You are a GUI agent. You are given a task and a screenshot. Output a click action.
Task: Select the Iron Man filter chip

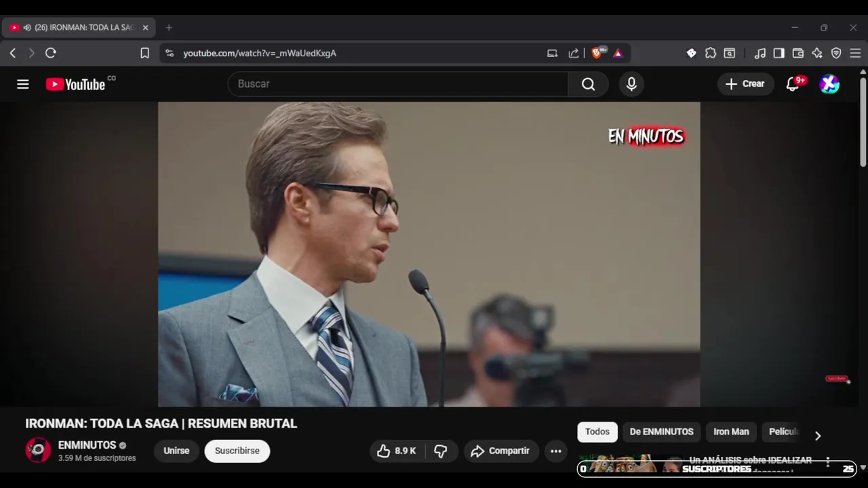tap(731, 432)
